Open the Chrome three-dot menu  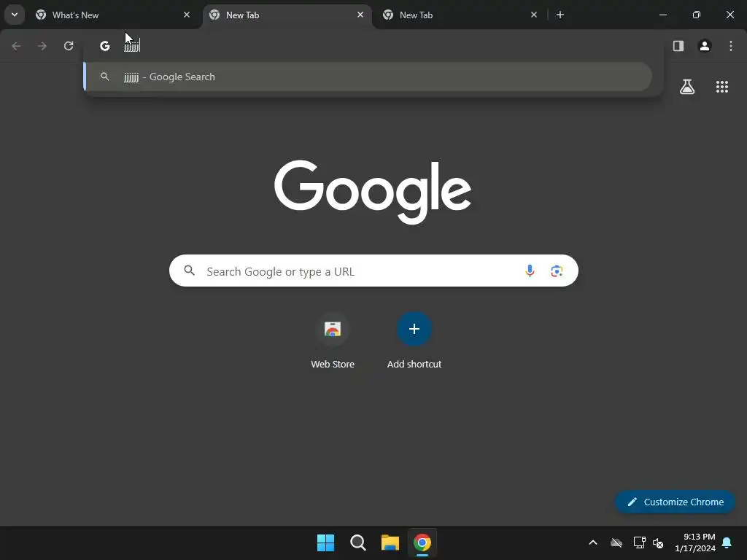(x=731, y=46)
